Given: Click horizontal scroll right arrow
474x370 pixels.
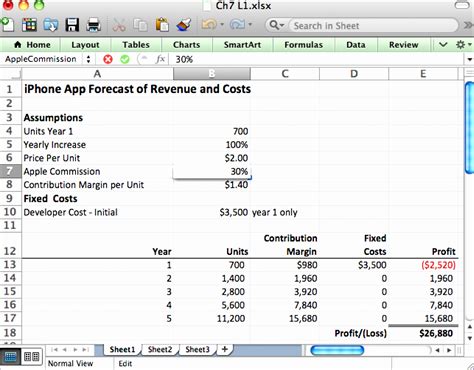Looking at the screenshot, I should pos(449,350).
